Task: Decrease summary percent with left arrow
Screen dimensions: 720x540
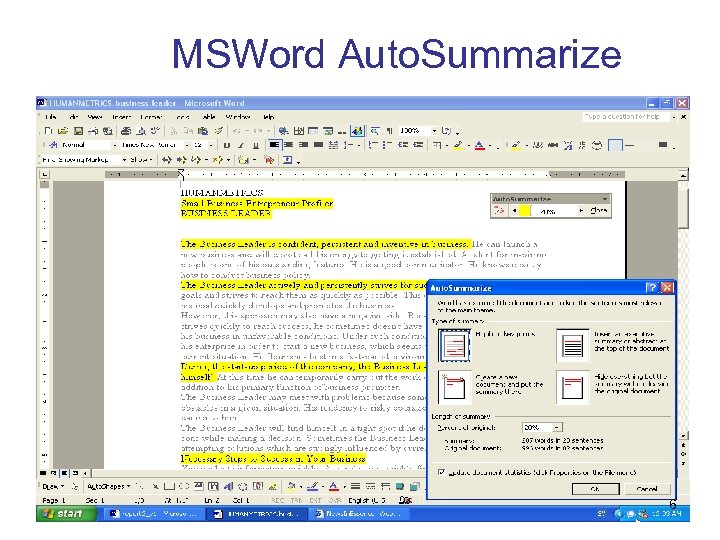Action: pyautogui.click(x=515, y=211)
